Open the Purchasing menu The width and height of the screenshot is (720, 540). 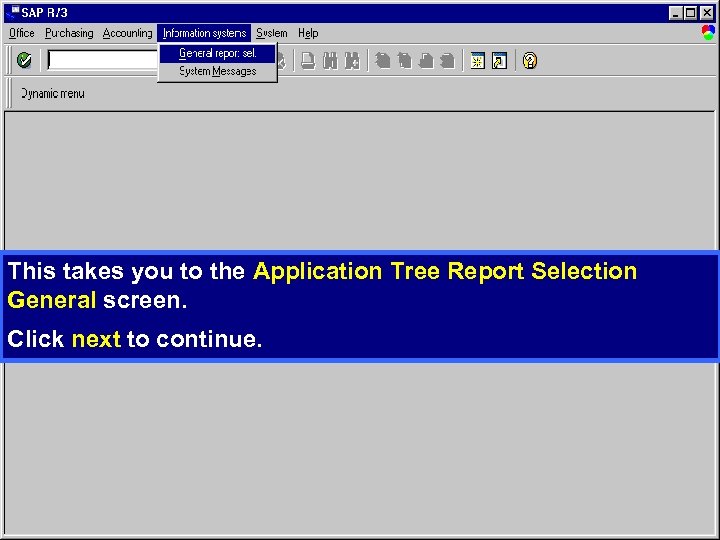coord(69,33)
